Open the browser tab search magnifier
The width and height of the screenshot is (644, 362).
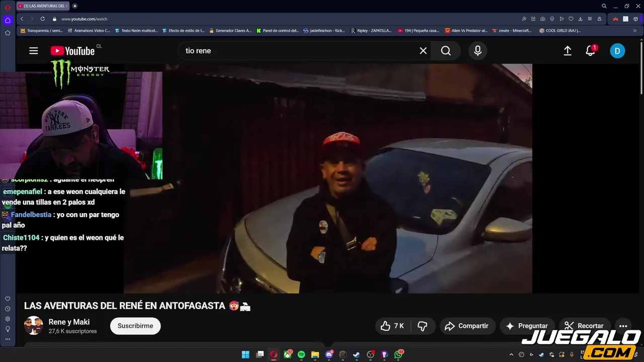click(x=604, y=6)
